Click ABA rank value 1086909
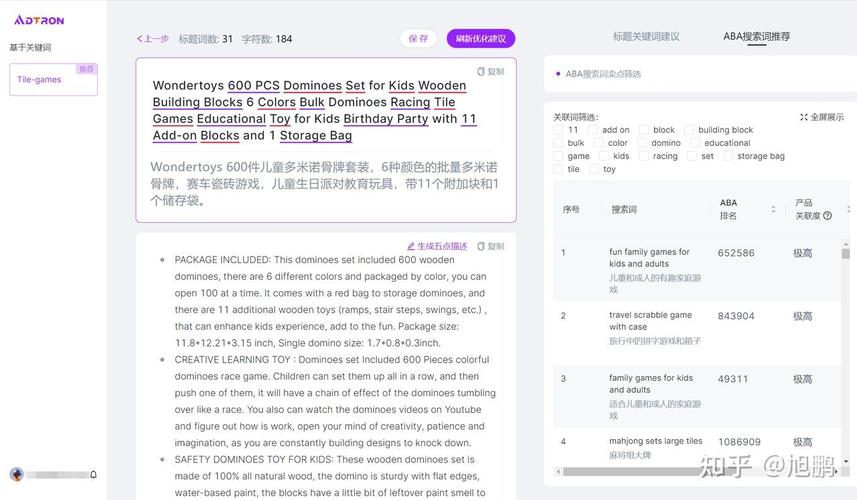The height and width of the screenshot is (500, 857). (x=739, y=442)
